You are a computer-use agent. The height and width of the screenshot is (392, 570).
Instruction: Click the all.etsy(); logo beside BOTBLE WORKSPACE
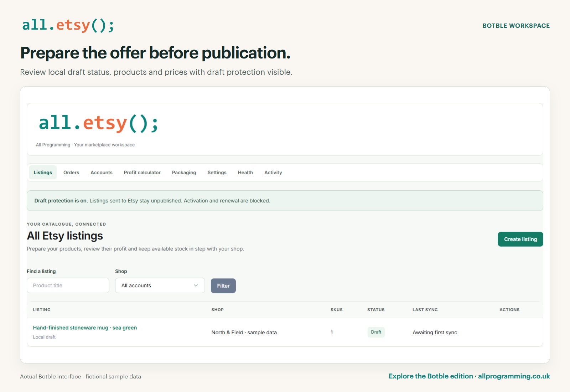(68, 25)
